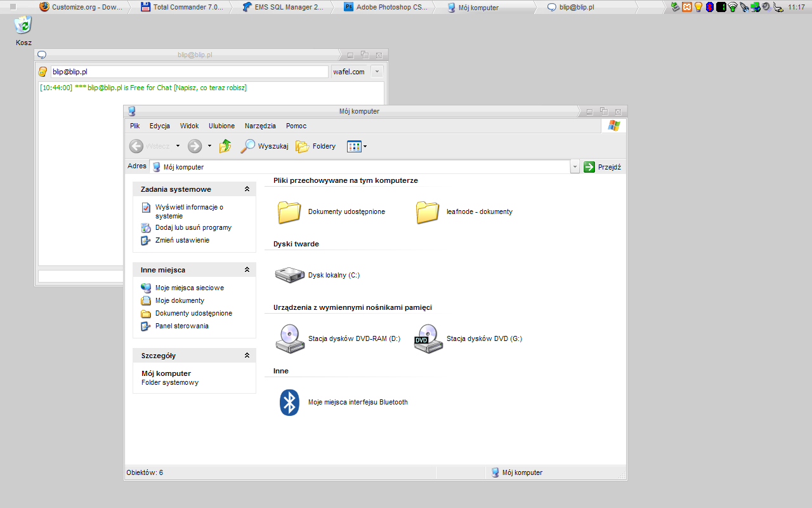
Task: Open Stacja dysków DVD-RAM (D:)
Action: (290, 338)
